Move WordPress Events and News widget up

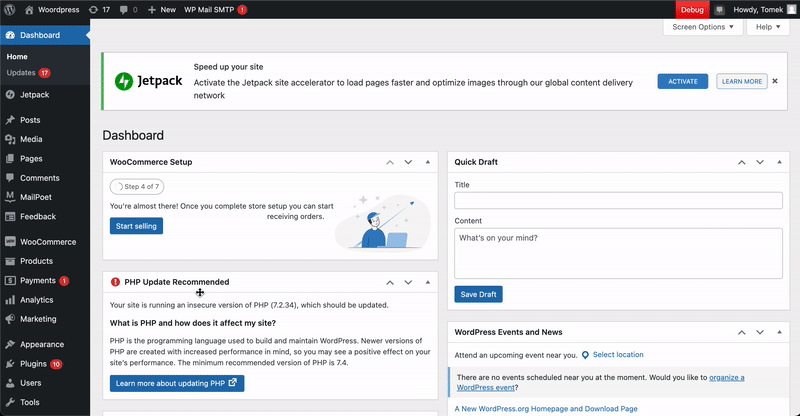tap(742, 332)
